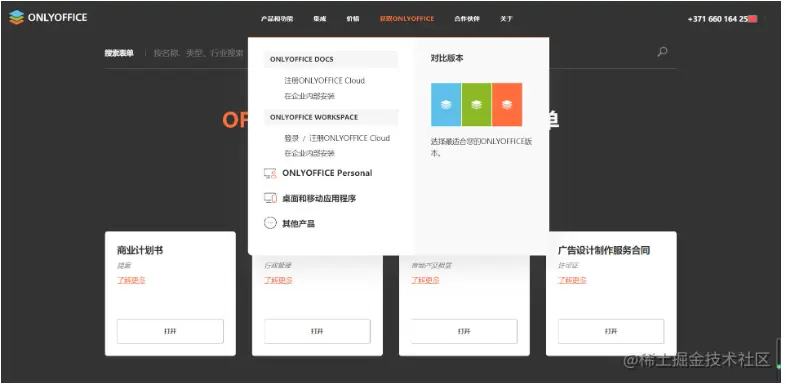Click the desktop and mobile apps icon
This screenshot has height=384, width=786.
point(270,199)
